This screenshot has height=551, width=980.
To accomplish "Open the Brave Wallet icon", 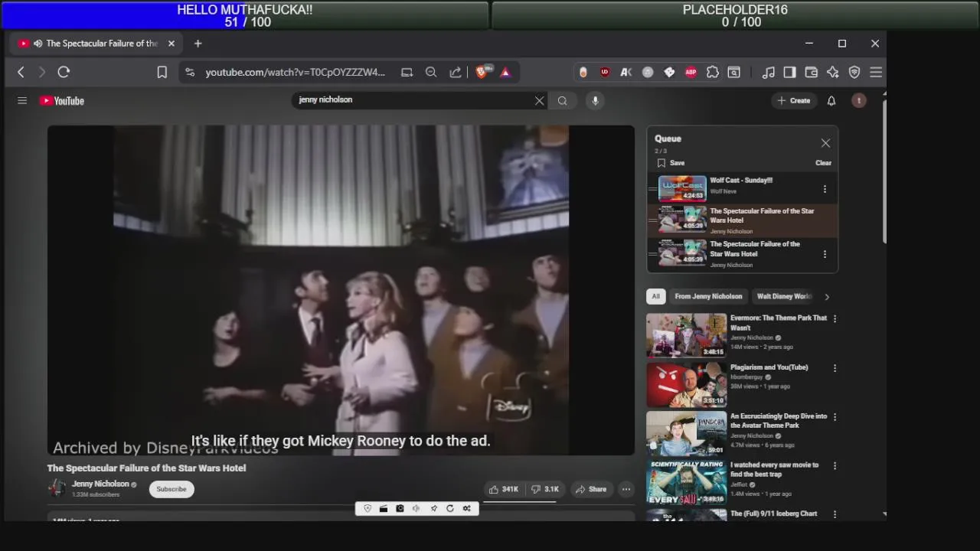I will (x=811, y=72).
